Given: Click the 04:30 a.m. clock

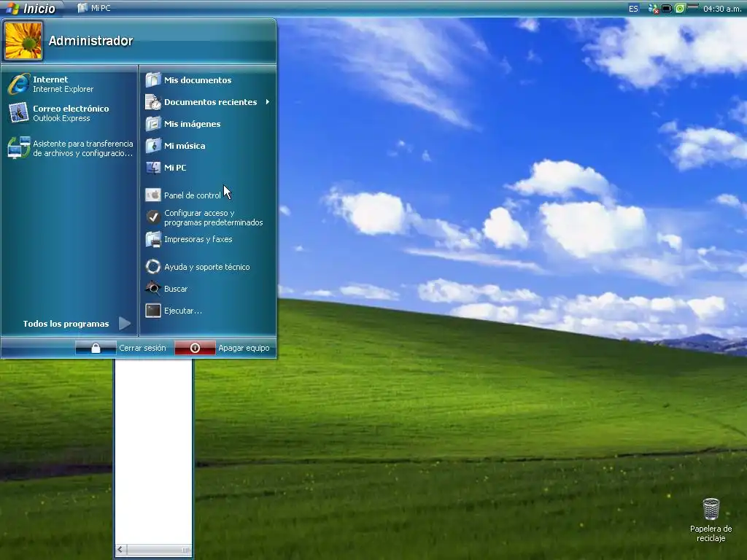Looking at the screenshot, I should (x=721, y=9).
